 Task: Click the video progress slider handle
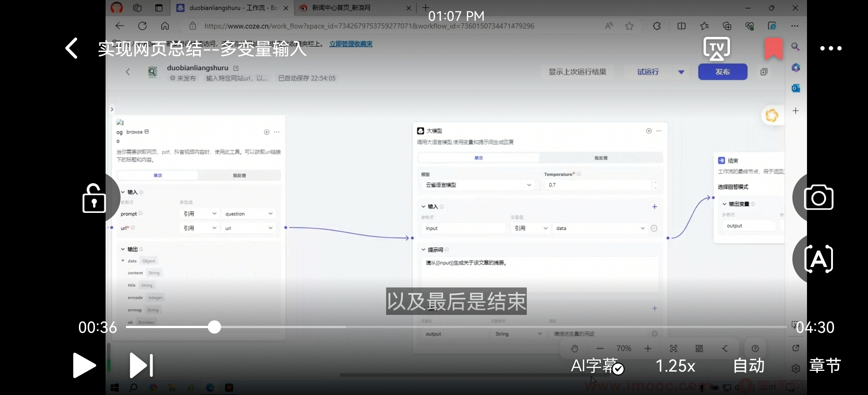pos(214,327)
